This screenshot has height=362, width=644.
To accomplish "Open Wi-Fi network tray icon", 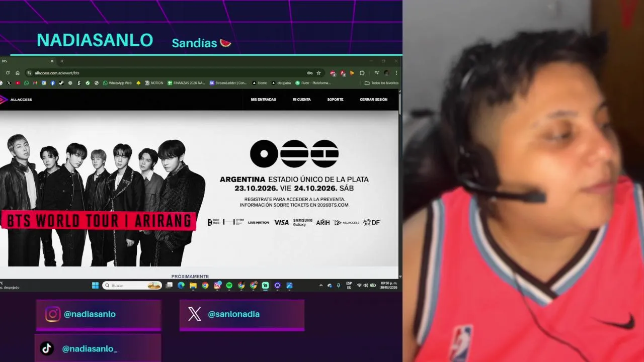I will (359, 286).
